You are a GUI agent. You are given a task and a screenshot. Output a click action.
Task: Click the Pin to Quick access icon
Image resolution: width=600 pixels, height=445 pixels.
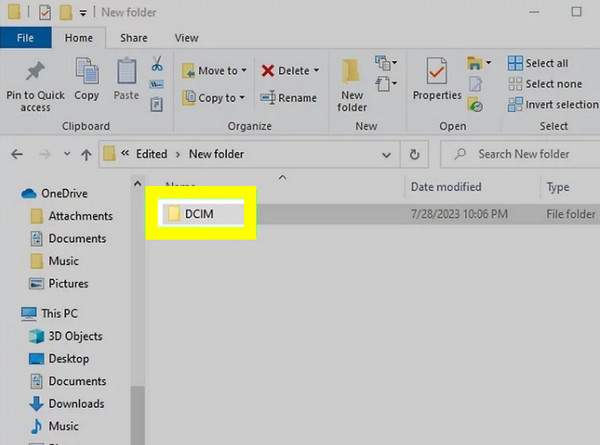coord(35,72)
